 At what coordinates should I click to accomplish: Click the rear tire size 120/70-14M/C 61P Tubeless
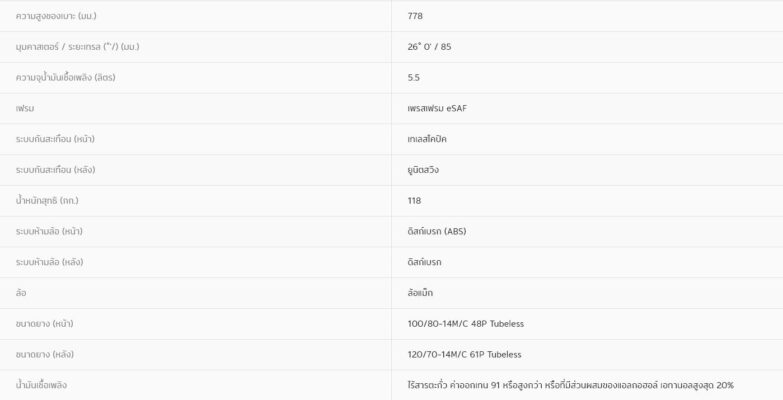[465, 354]
